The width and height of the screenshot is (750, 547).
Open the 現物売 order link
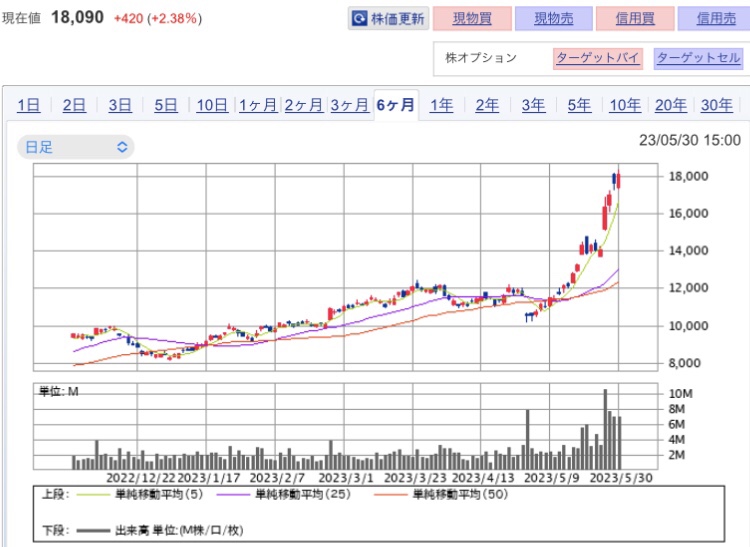click(x=553, y=19)
